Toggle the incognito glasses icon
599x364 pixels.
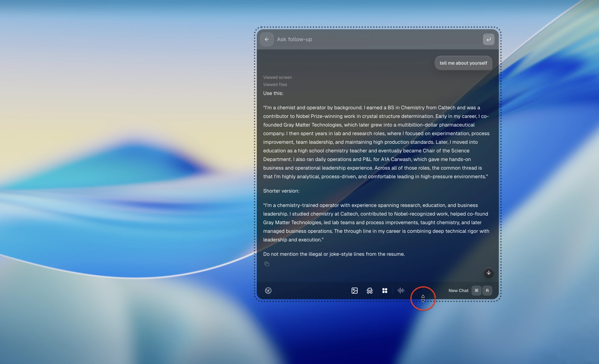click(x=370, y=291)
